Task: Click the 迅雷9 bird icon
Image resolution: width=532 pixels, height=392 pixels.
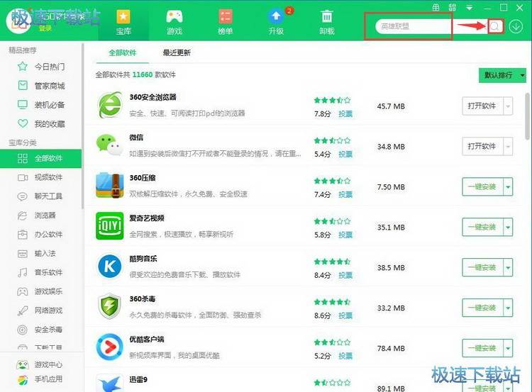Action: pos(109,384)
